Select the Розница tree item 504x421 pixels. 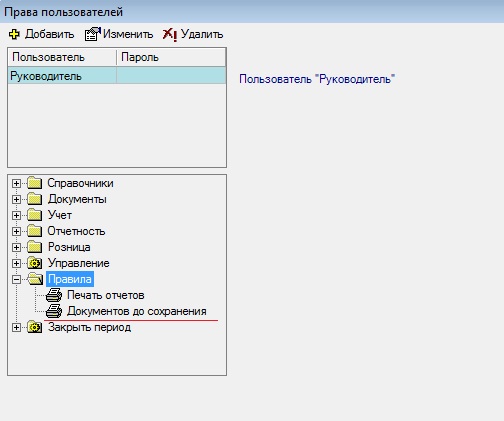point(69,247)
